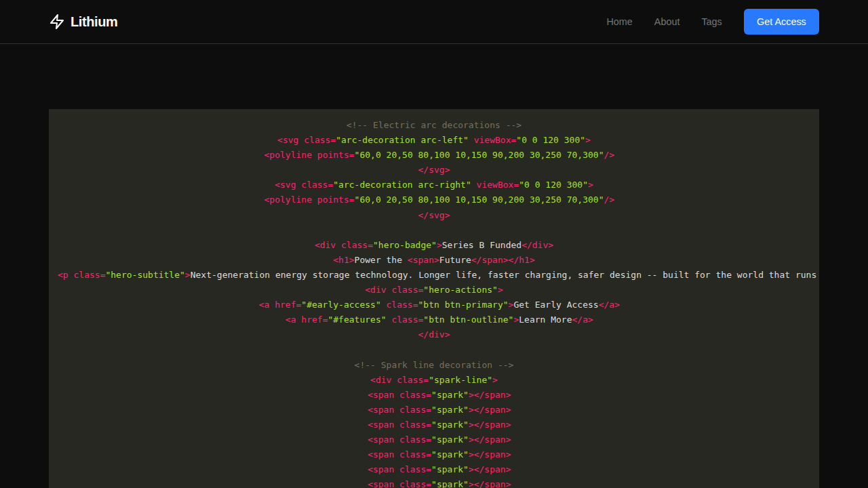The width and height of the screenshot is (868, 488).
Task: Click the Lithium lightning bolt logo icon
Action: pyautogui.click(x=57, y=22)
